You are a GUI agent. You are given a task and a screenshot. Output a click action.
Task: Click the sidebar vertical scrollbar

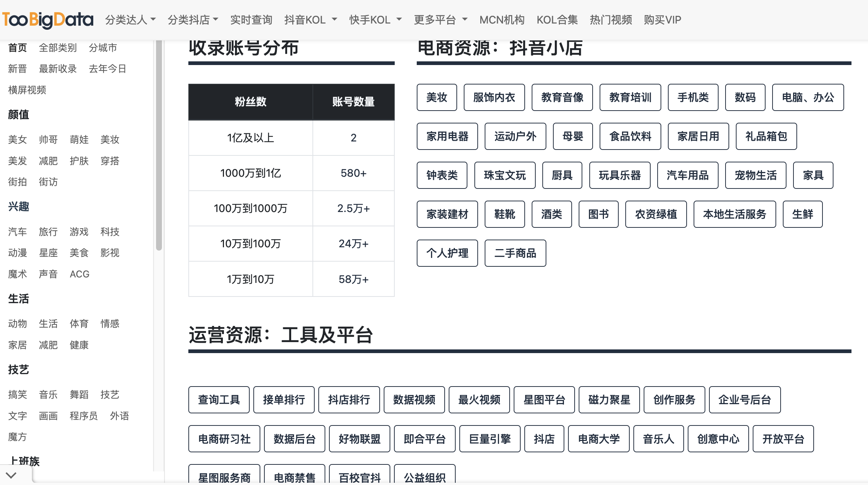click(x=159, y=145)
